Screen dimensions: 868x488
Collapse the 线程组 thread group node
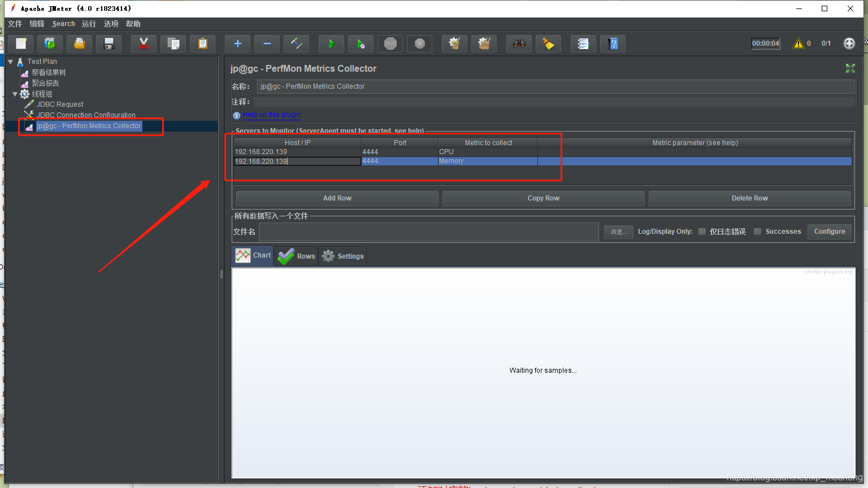click(x=15, y=94)
